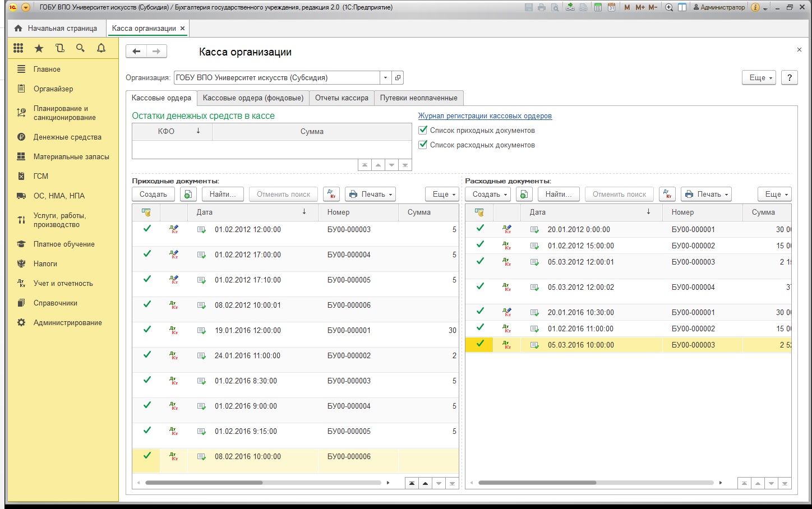Open the search magnifier in sidebar toolbar
This screenshot has width=812, height=509.
pyautogui.click(x=80, y=48)
